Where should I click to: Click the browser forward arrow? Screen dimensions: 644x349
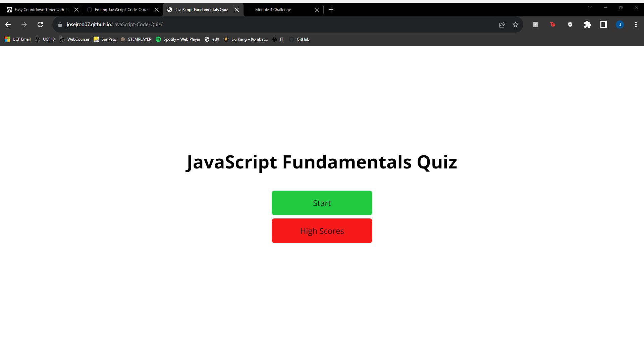click(24, 24)
